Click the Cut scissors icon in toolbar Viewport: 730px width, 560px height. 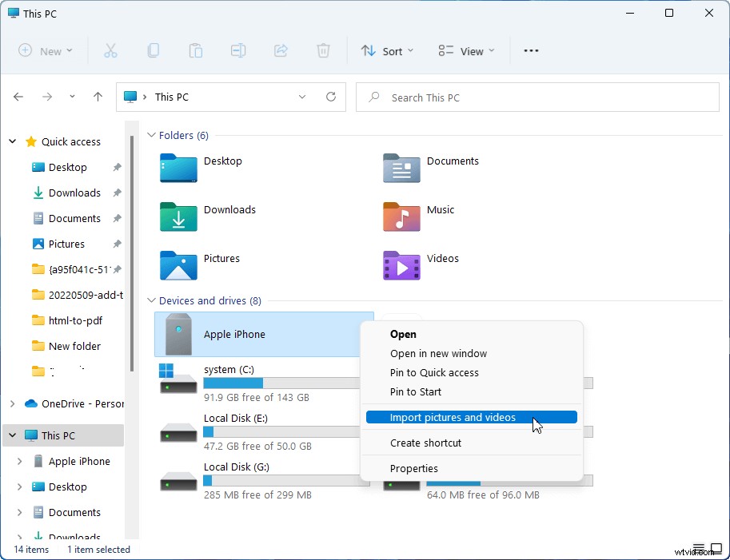click(x=110, y=50)
